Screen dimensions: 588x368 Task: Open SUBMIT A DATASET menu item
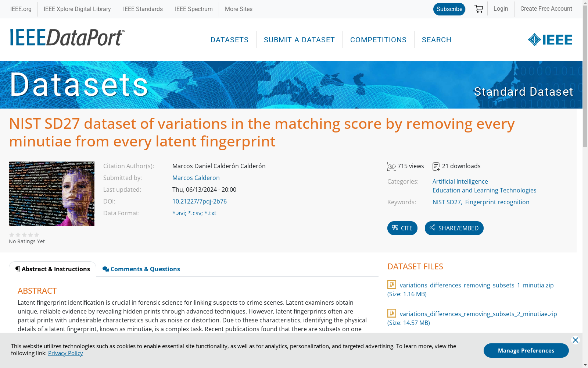(x=300, y=40)
